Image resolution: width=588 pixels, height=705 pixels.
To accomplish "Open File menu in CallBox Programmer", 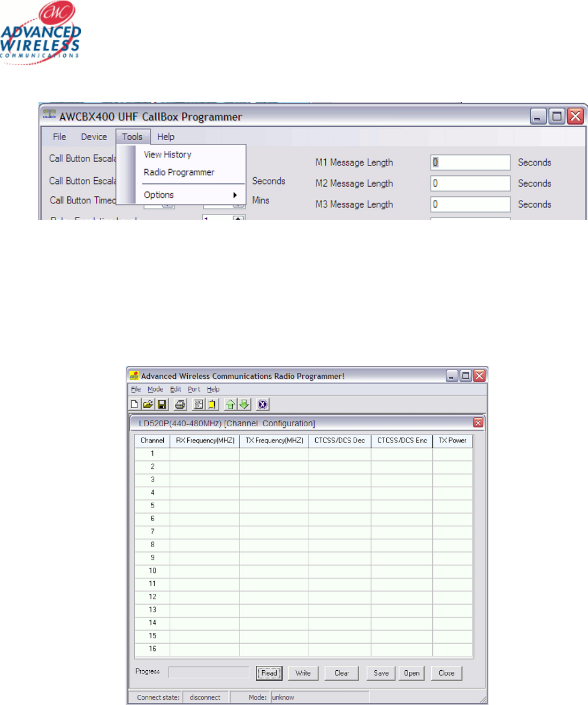I will (59, 137).
